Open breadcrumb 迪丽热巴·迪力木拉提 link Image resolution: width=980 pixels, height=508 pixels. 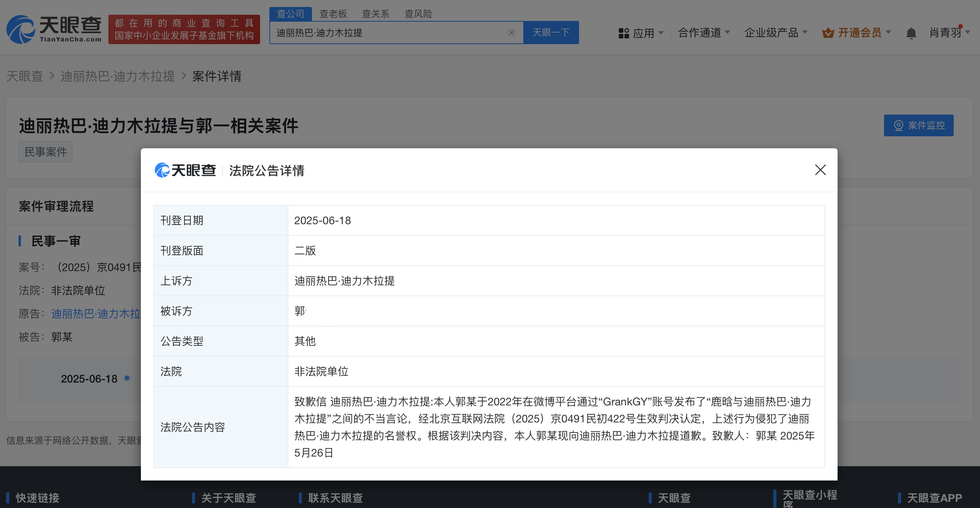pos(118,76)
